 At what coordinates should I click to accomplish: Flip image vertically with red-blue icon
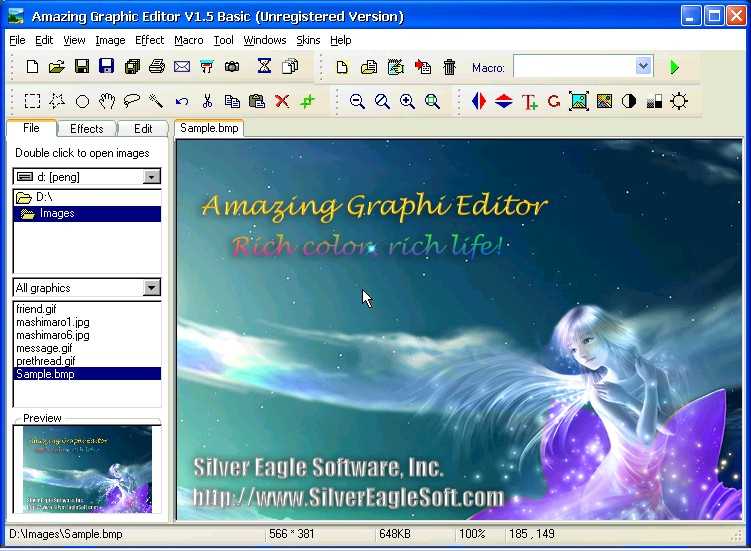[x=503, y=101]
